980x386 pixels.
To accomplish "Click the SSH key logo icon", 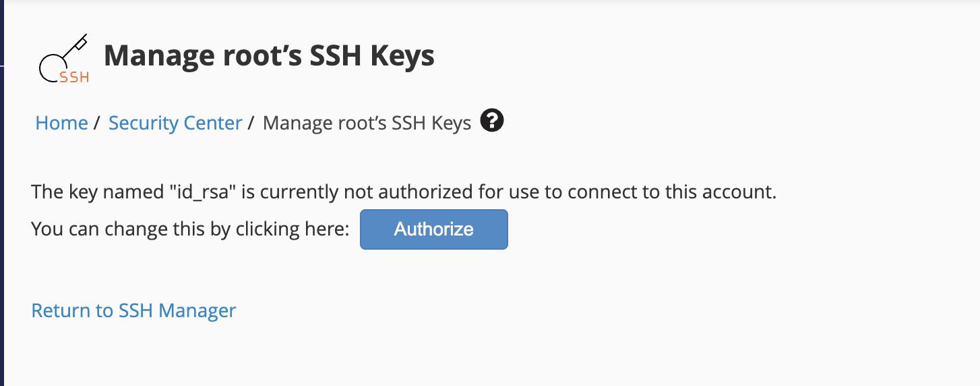I will click(64, 59).
